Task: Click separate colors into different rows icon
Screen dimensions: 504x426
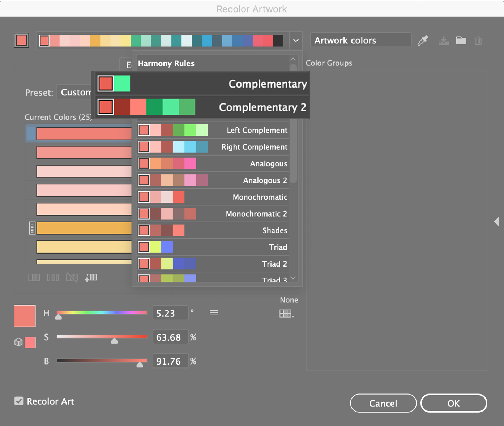Action: [53, 278]
